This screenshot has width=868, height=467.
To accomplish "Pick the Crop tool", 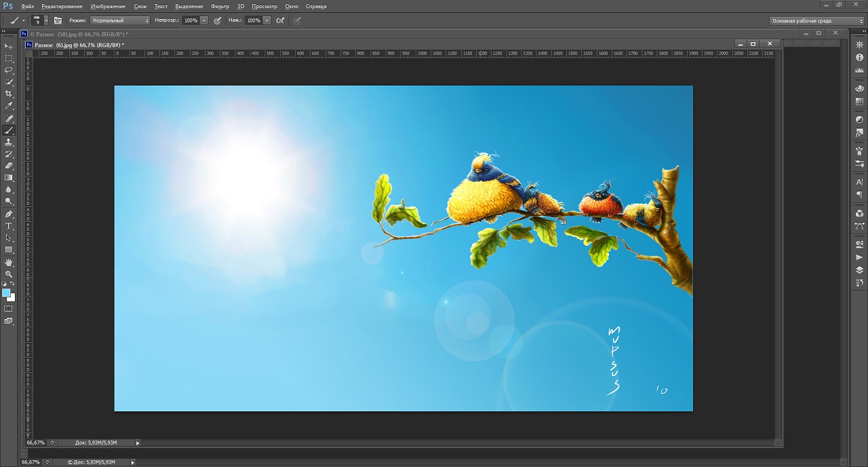I will (9, 94).
